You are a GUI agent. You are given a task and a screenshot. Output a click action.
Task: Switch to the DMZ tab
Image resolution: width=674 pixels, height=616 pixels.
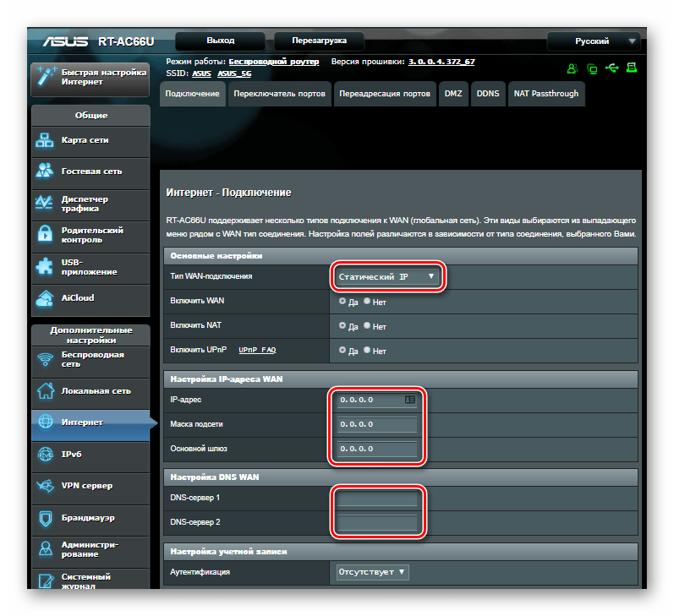pyautogui.click(x=453, y=94)
